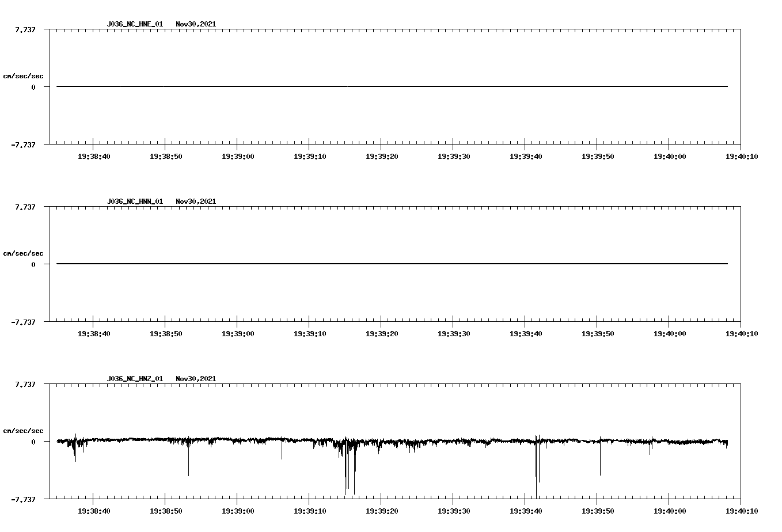Image resolution: width=782 pixels, height=532 pixels.
Task: Click cm/sec/sec unit label on HNE plot
Action: [x=23, y=76]
